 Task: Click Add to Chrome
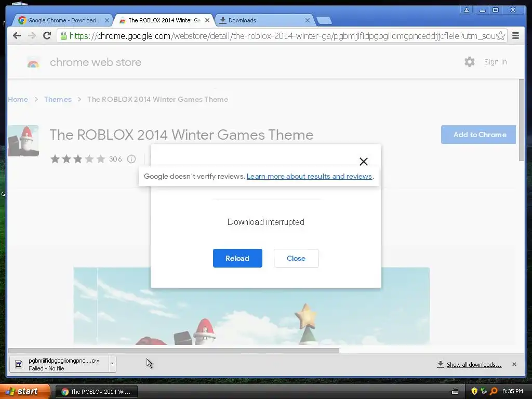pyautogui.click(x=478, y=135)
